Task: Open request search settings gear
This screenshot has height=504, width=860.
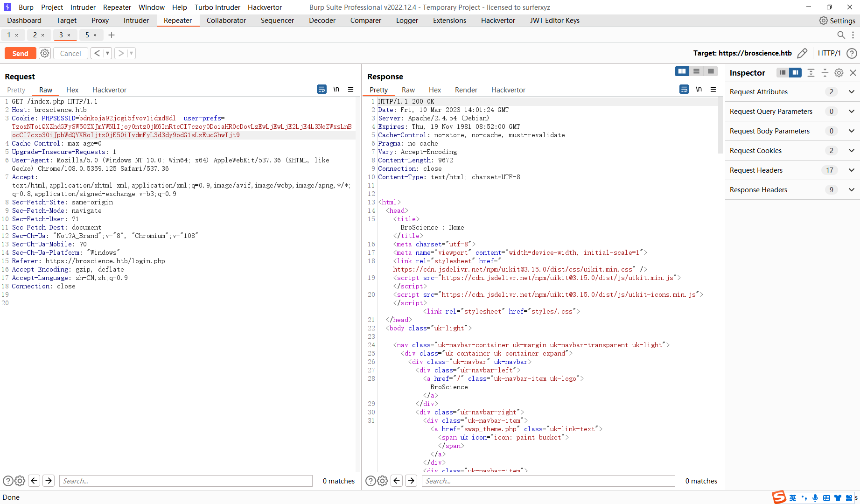Action: point(20,481)
